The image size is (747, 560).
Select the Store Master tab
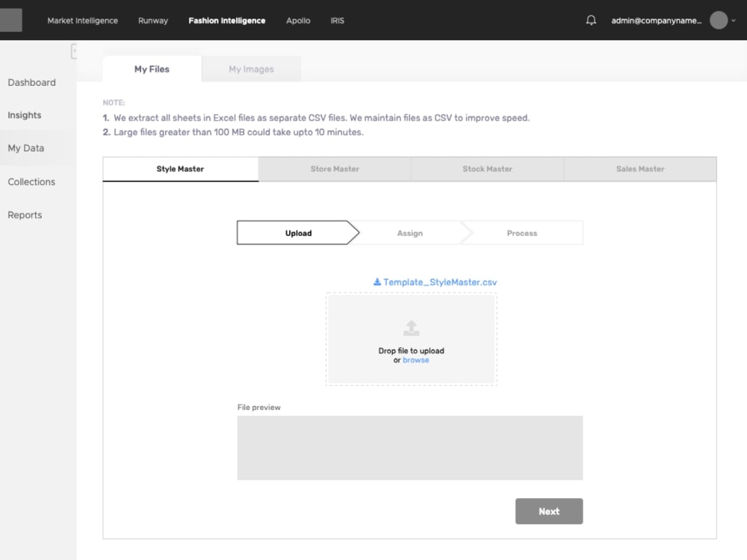[x=335, y=169]
